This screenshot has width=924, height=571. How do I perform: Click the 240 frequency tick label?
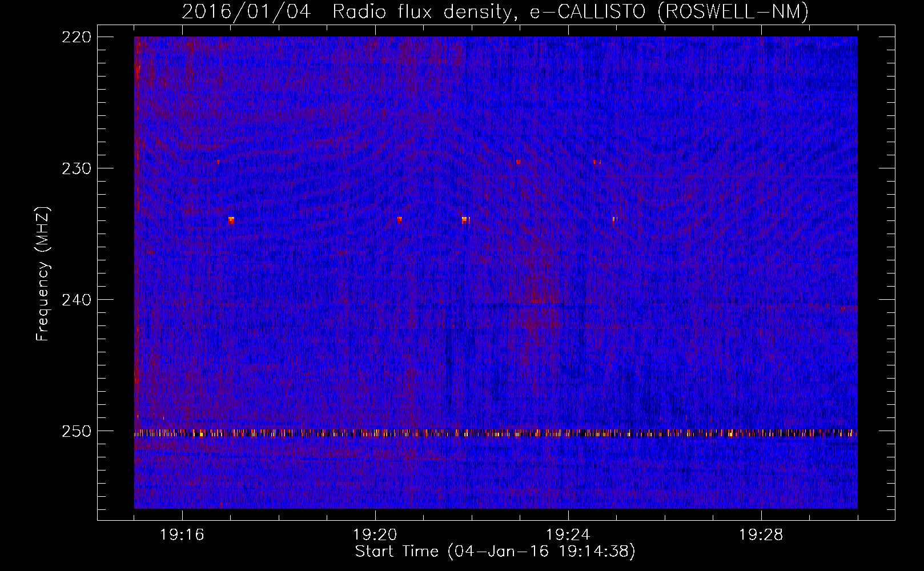coord(76,300)
